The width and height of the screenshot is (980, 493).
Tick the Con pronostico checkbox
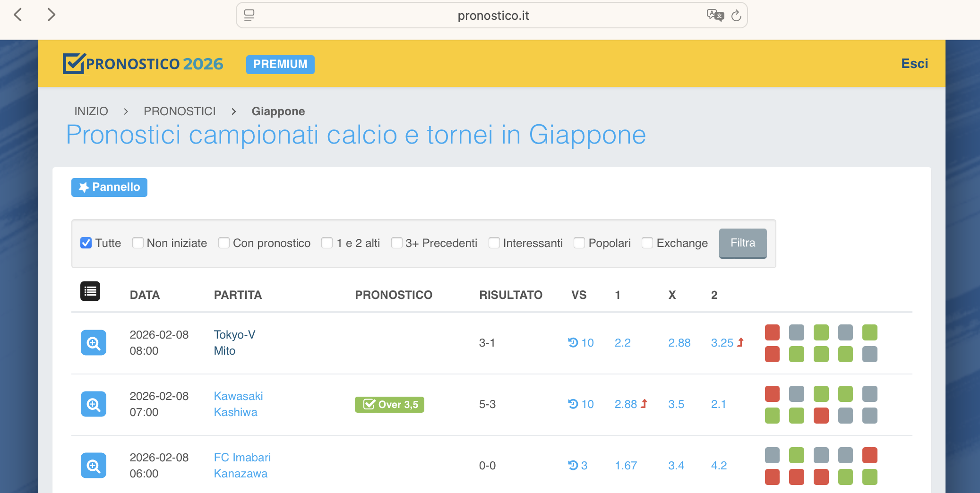tap(224, 243)
